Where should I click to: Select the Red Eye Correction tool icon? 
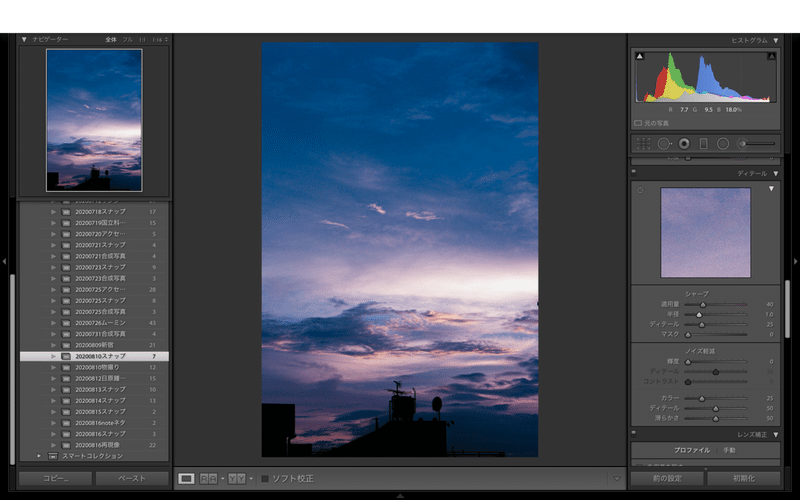[684, 144]
